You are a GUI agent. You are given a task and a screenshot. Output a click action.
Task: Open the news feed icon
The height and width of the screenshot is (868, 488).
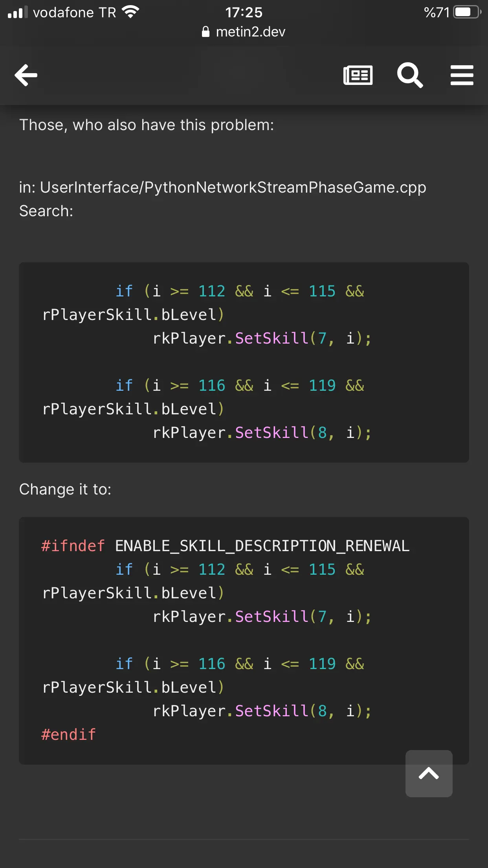358,75
